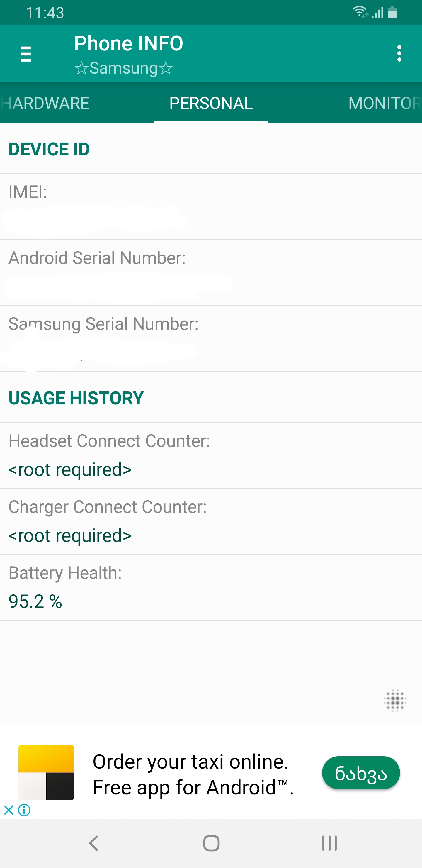Viewport: 422px width, 868px height.
Task: Open the three-dot overflow menu
Action: tap(399, 54)
